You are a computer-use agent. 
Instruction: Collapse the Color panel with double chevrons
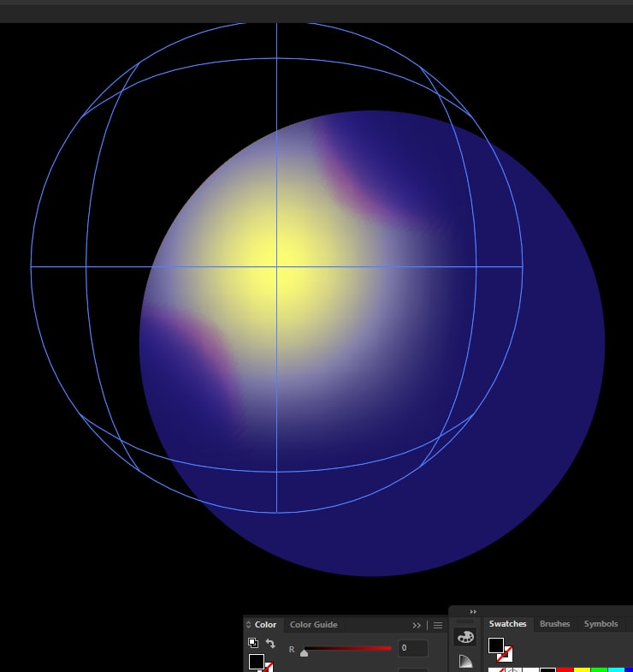pyautogui.click(x=417, y=625)
